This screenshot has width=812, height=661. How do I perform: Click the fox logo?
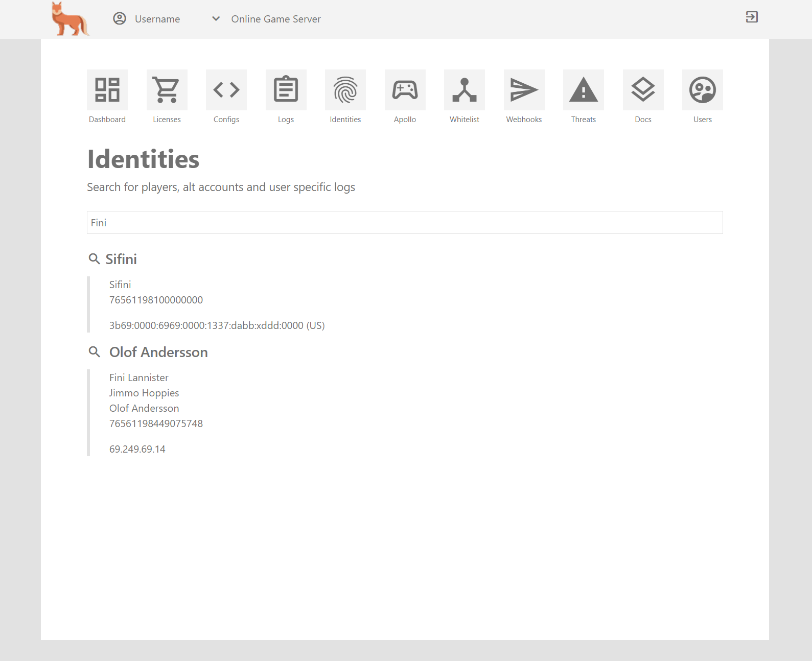coord(70,19)
